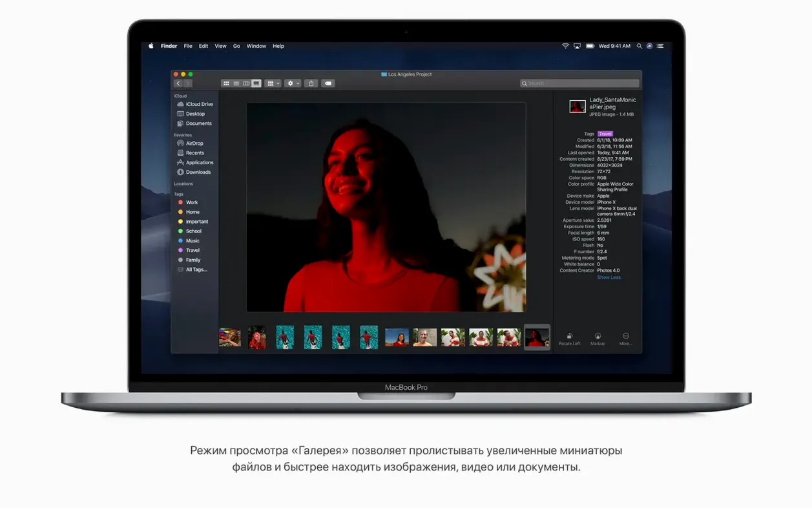Go forward with the forward arrow

pyautogui.click(x=188, y=83)
